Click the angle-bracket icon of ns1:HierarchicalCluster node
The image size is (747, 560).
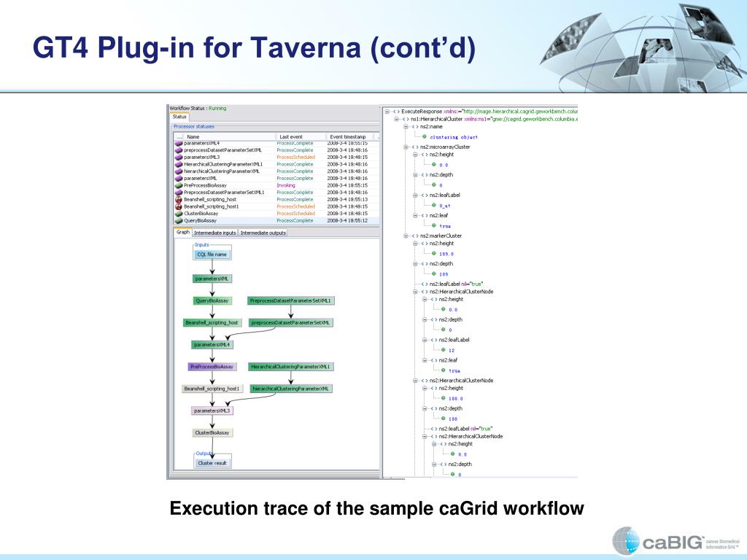click(406, 119)
